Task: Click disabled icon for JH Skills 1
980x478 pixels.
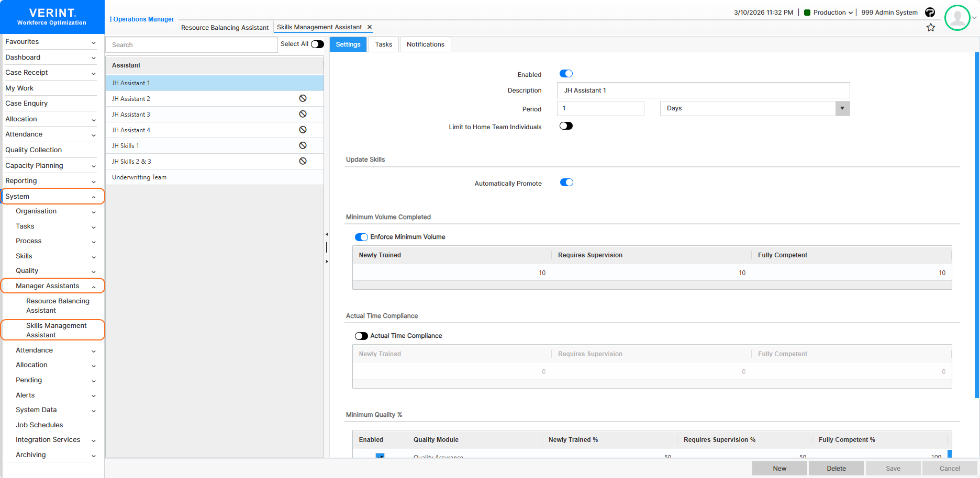Action: (x=303, y=145)
